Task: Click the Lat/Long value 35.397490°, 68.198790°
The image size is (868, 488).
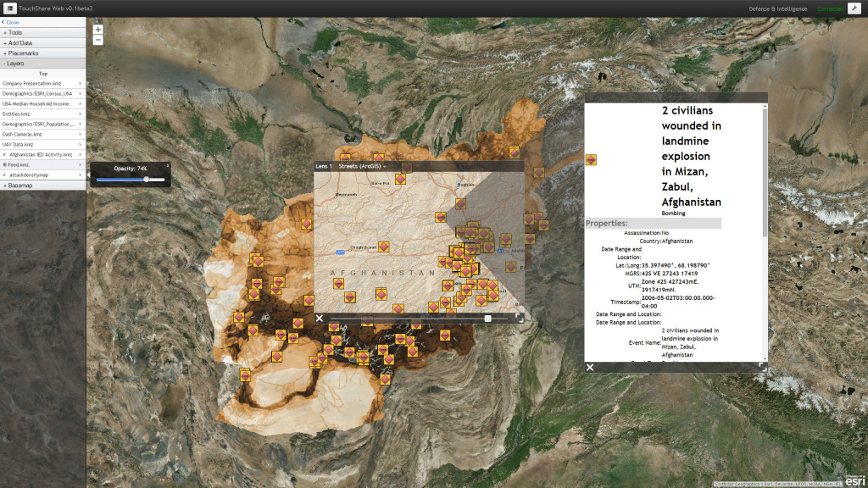Action: [x=676, y=265]
